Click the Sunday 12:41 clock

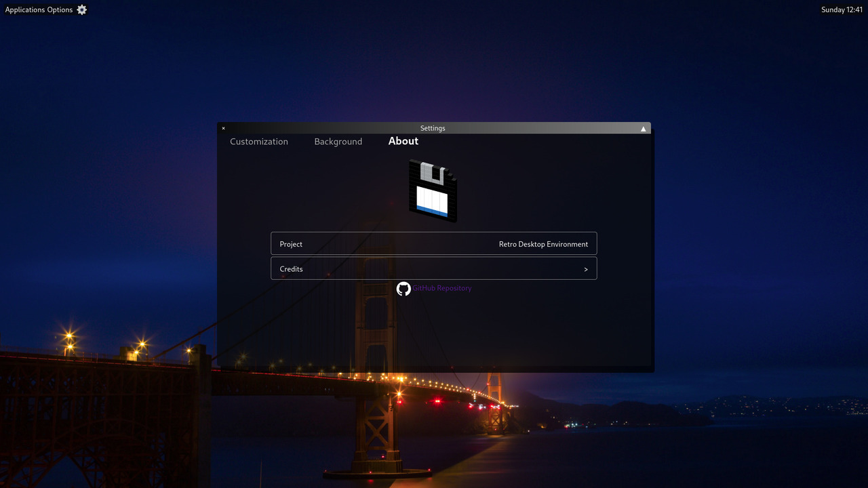(x=842, y=9)
